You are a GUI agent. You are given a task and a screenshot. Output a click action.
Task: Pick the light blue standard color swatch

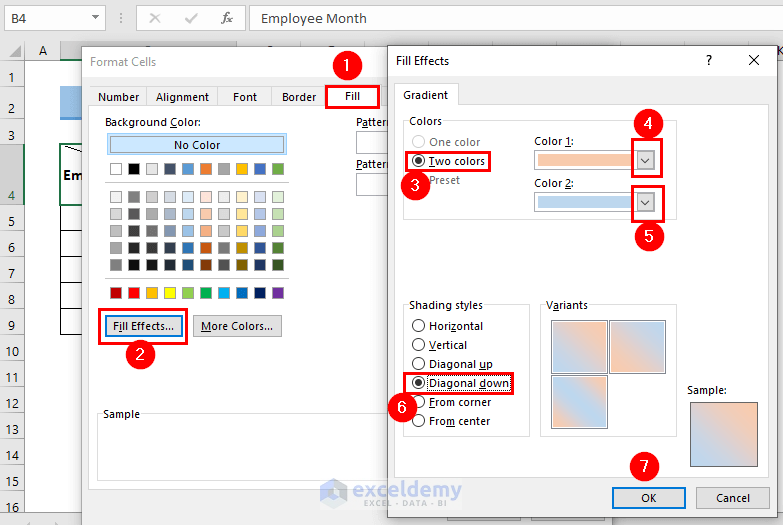(x=224, y=293)
